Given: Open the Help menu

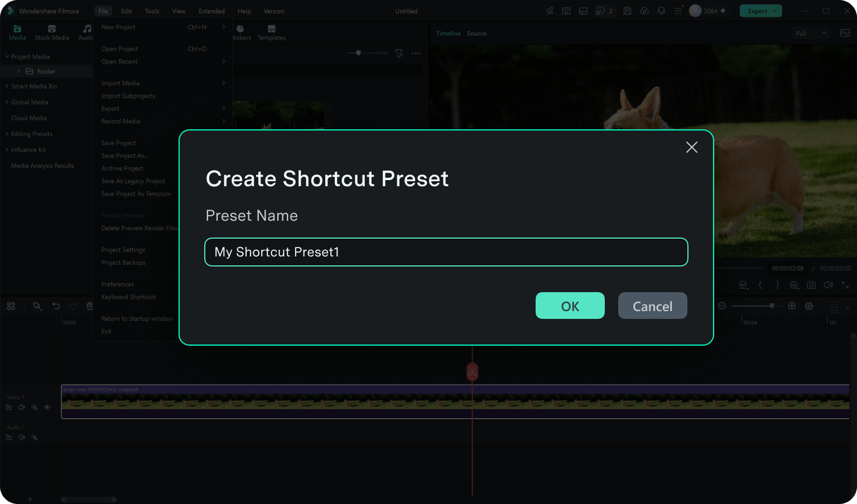Looking at the screenshot, I should point(244,11).
